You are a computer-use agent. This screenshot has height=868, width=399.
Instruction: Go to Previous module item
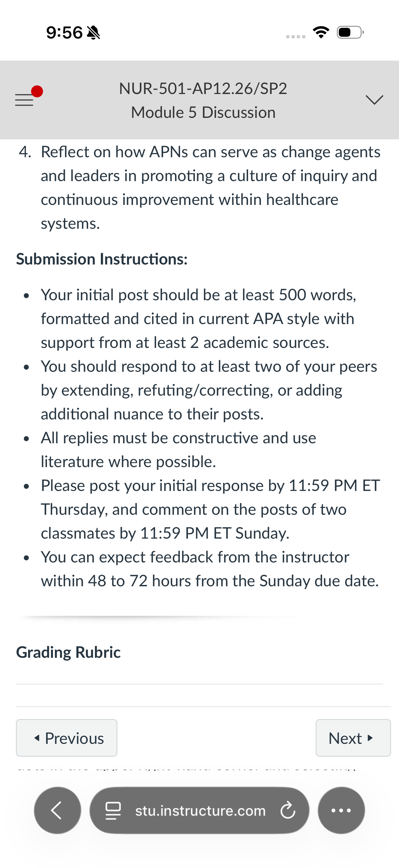pyautogui.click(x=67, y=738)
